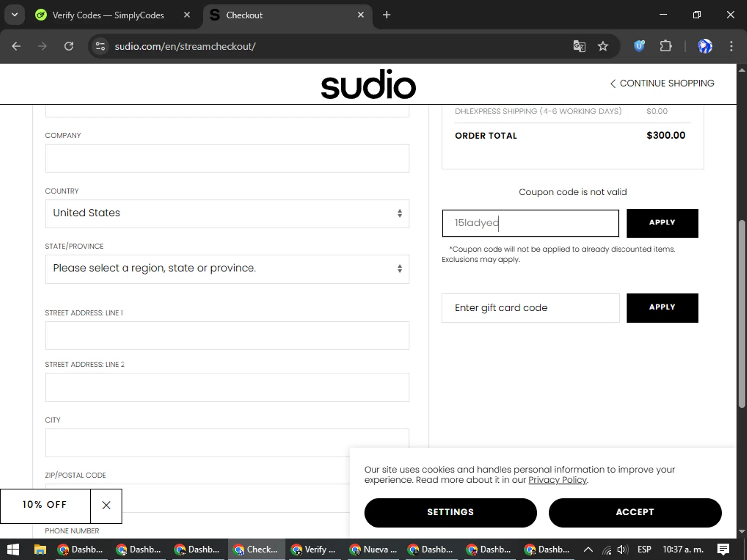Bookmark this page with star icon
This screenshot has width=747, height=560.
603,46
